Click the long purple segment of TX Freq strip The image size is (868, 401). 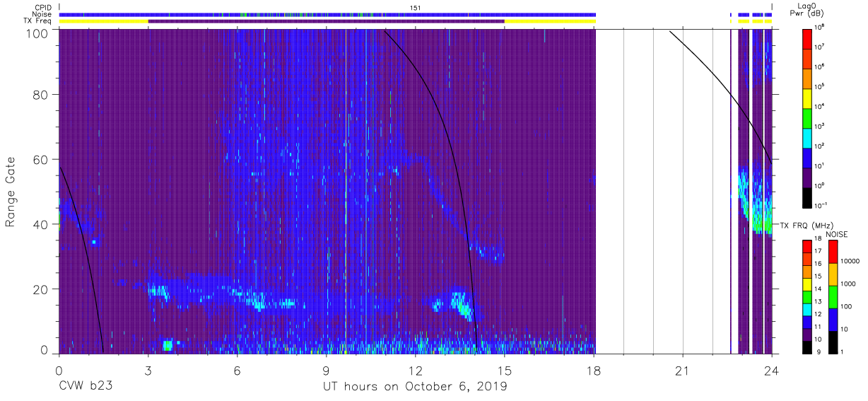point(326,21)
